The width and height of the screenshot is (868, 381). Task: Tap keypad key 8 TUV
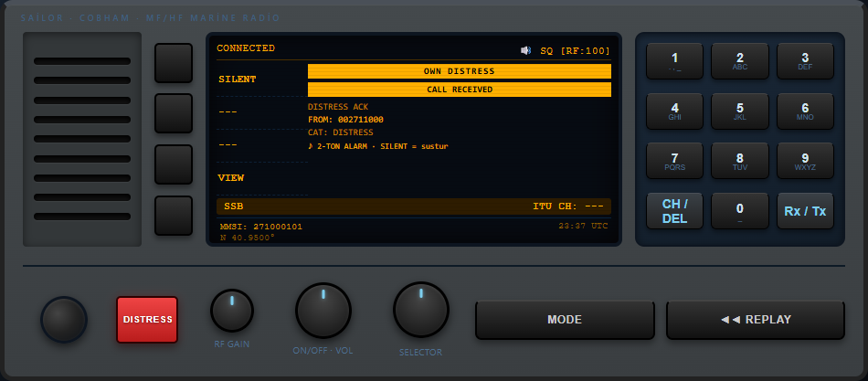[739, 161]
